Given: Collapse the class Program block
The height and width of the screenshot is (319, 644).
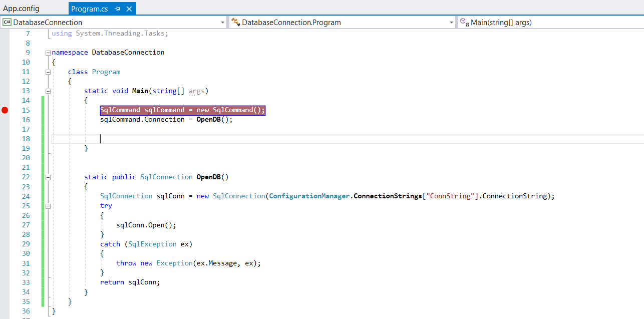Looking at the screenshot, I should pyautogui.click(x=48, y=72).
